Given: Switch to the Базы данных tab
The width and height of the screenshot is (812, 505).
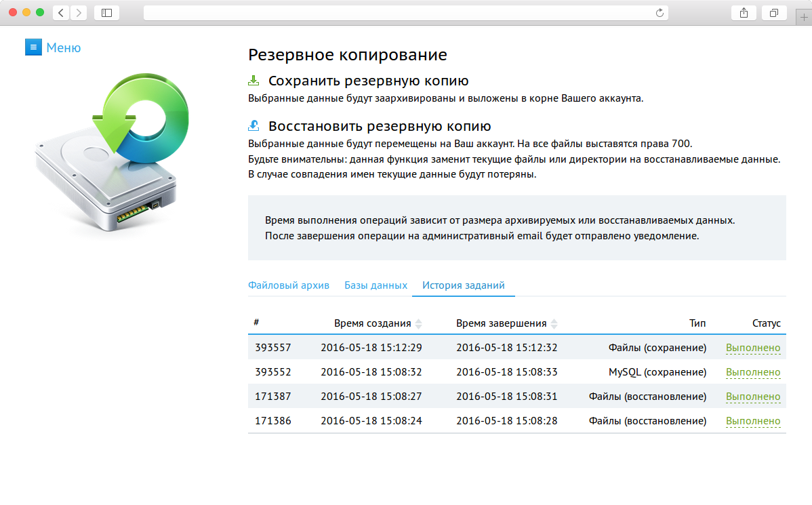Looking at the screenshot, I should pyautogui.click(x=376, y=285).
